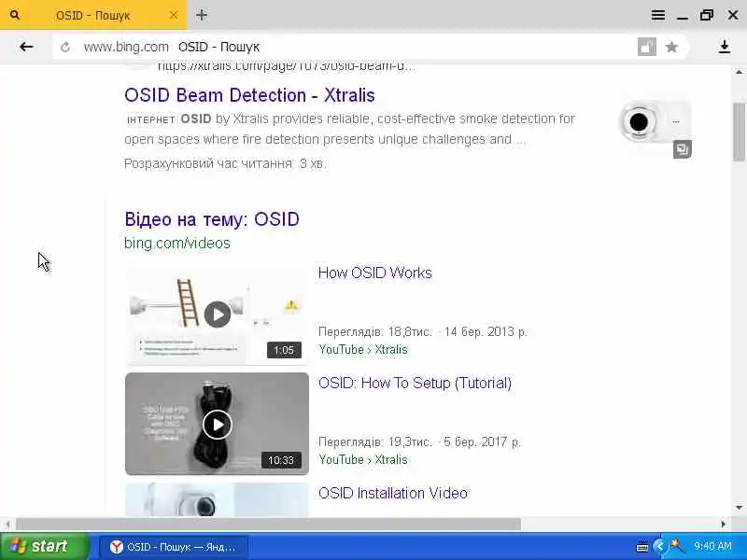Open the OSID Beam Detection - Xtralis result
Viewport: 747px width, 560px height.
pyautogui.click(x=249, y=95)
